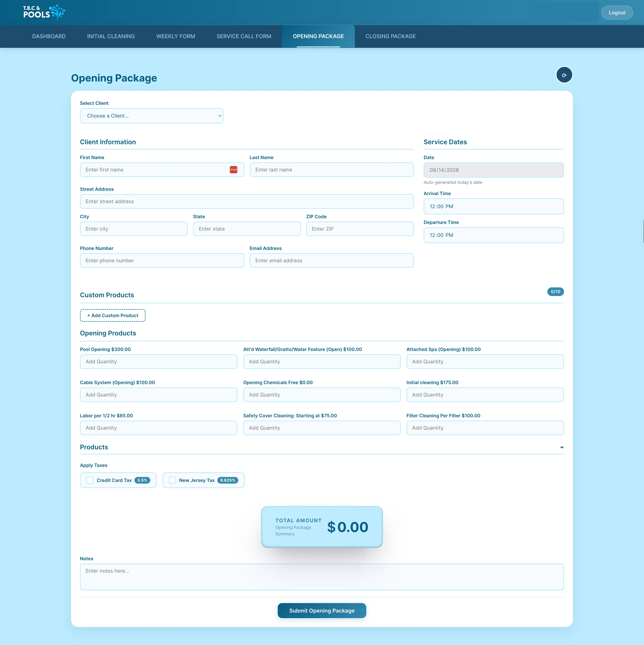Click the Apply Taxes label
The height and width of the screenshot is (645, 644).
click(94, 465)
